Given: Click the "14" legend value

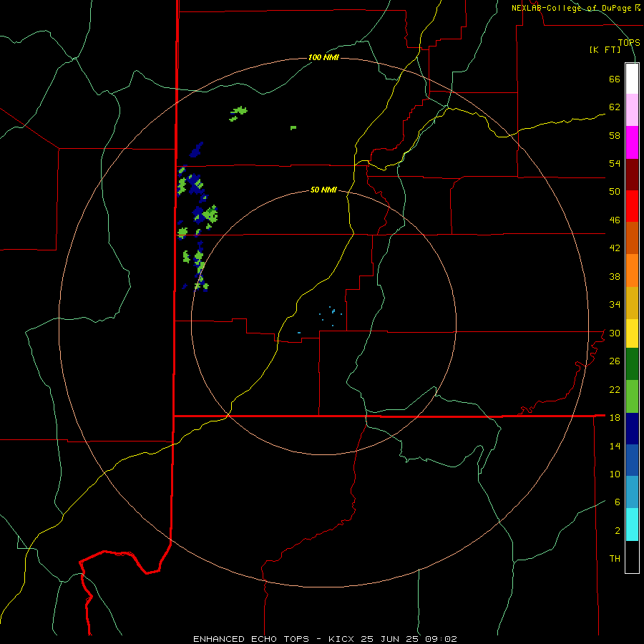Looking at the screenshot, I should pyautogui.click(x=615, y=446).
